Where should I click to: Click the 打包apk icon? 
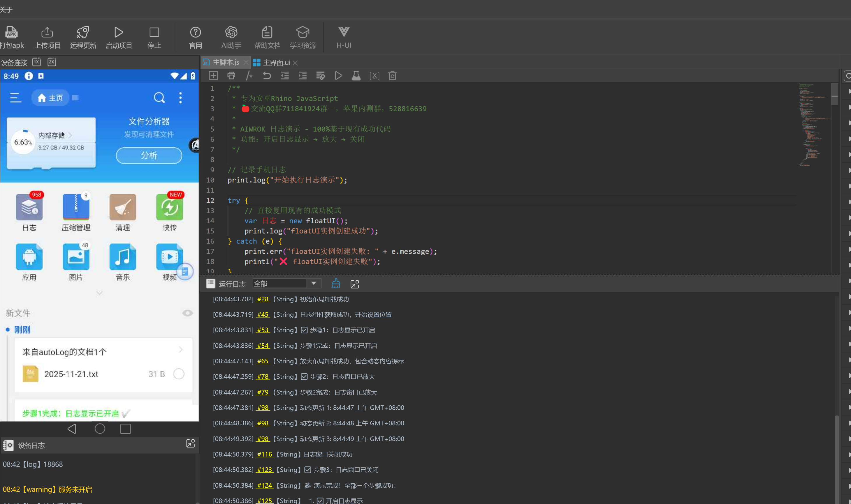click(11, 33)
